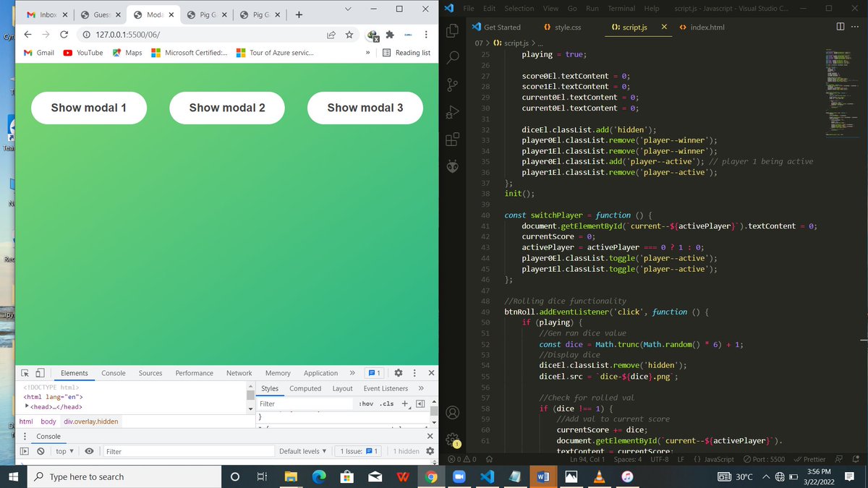The image size is (868, 488).
Task: Open the top JavaScript context dropdown
Action: coord(65,451)
